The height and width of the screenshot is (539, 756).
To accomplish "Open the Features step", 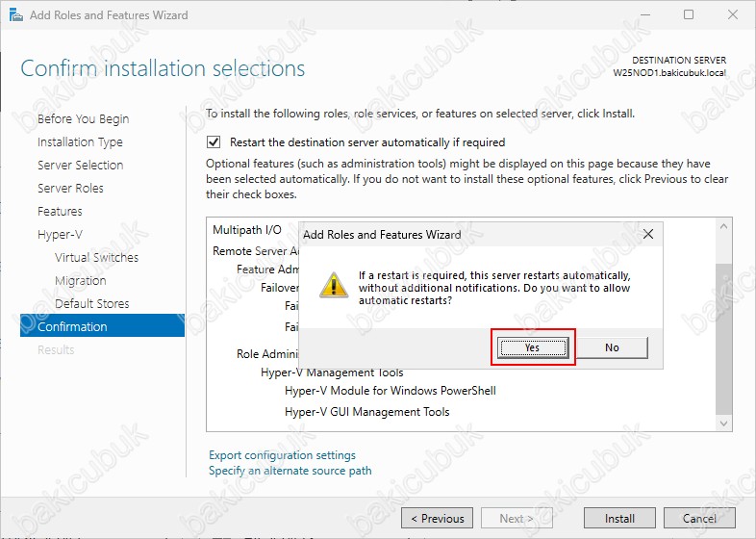I will 60,212.
